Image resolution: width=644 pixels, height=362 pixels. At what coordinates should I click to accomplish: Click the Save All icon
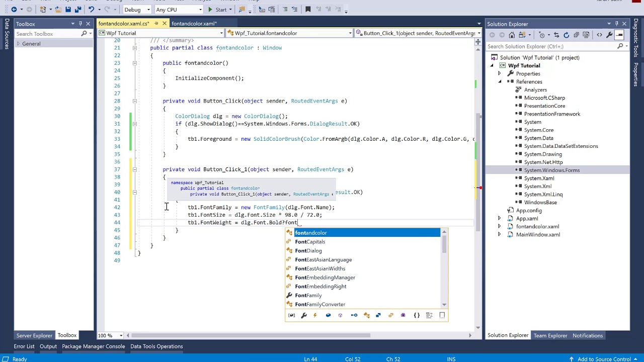click(x=77, y=10)
